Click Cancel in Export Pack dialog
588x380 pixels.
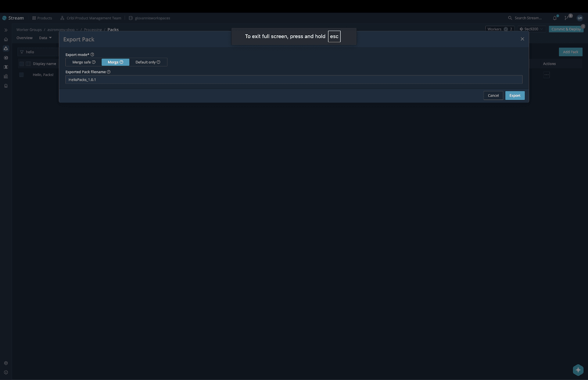pos(493,96)
